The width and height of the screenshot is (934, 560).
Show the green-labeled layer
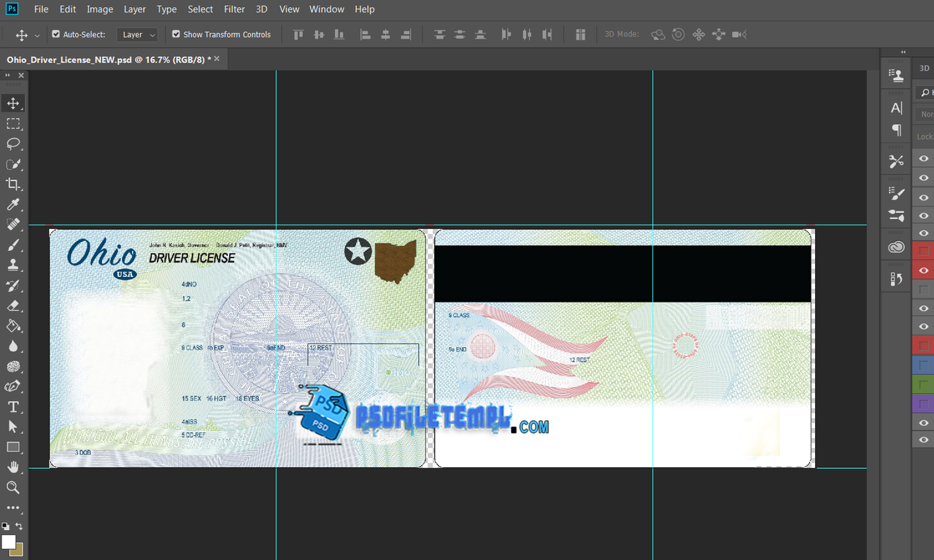(924, 384)
